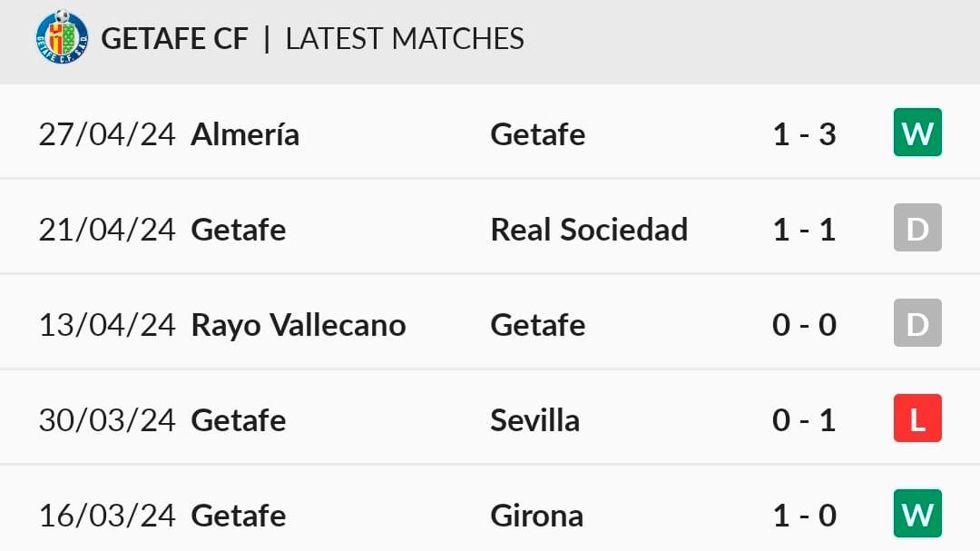
Task: Select the 16/03/24 match date
Action: [107, 516]
